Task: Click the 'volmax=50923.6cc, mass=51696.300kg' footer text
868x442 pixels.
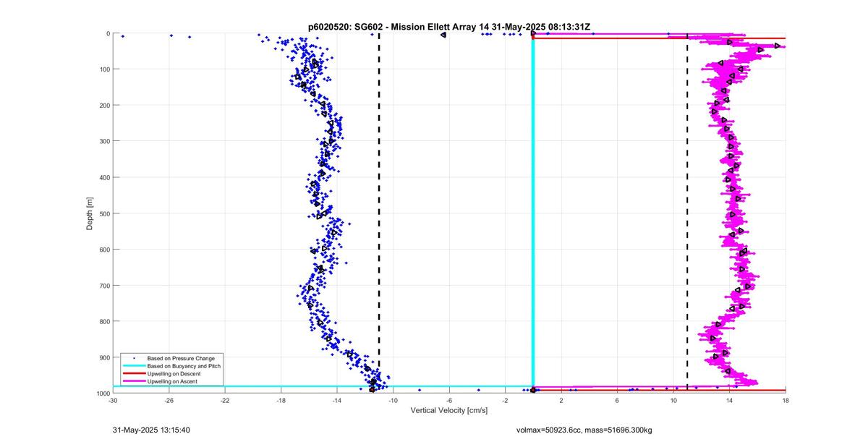Action: [583, 430]
